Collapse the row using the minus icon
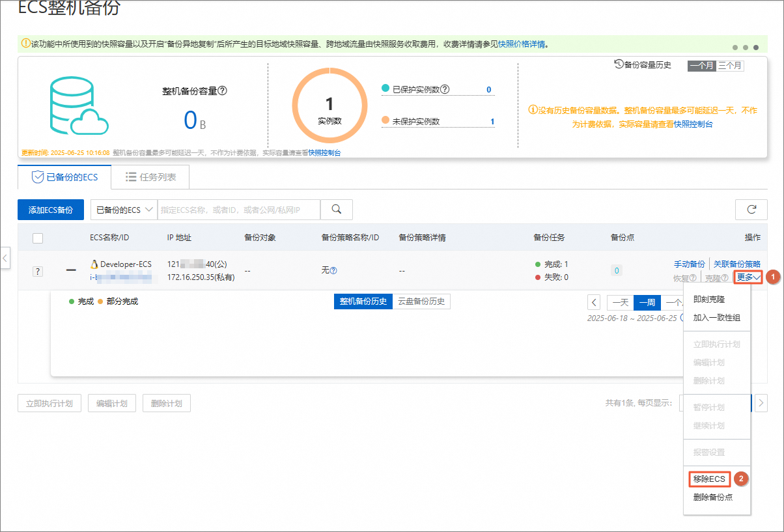784x532 pixels. [71, 270]
